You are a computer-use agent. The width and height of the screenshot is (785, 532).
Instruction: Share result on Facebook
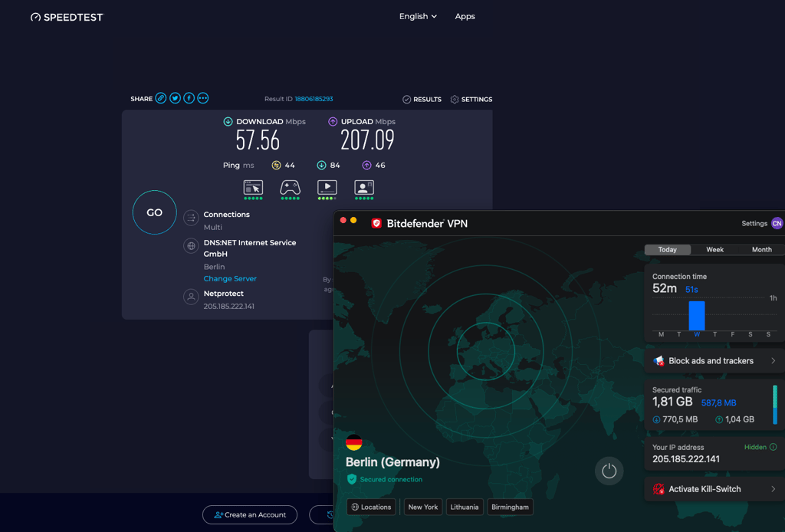[x=189, y=98]
